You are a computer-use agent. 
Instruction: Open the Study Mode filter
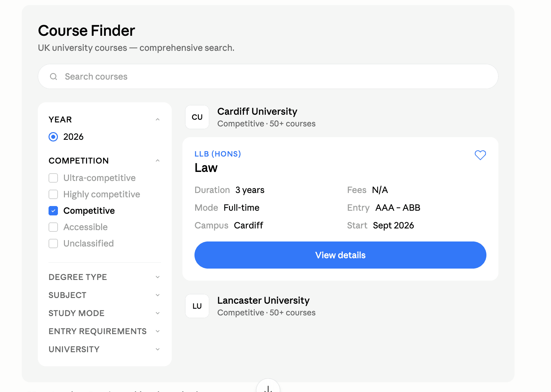[158, 313]
